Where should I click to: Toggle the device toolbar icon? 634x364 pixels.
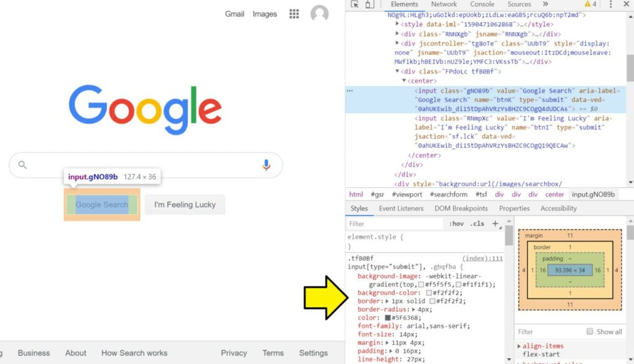click(370, 4)
